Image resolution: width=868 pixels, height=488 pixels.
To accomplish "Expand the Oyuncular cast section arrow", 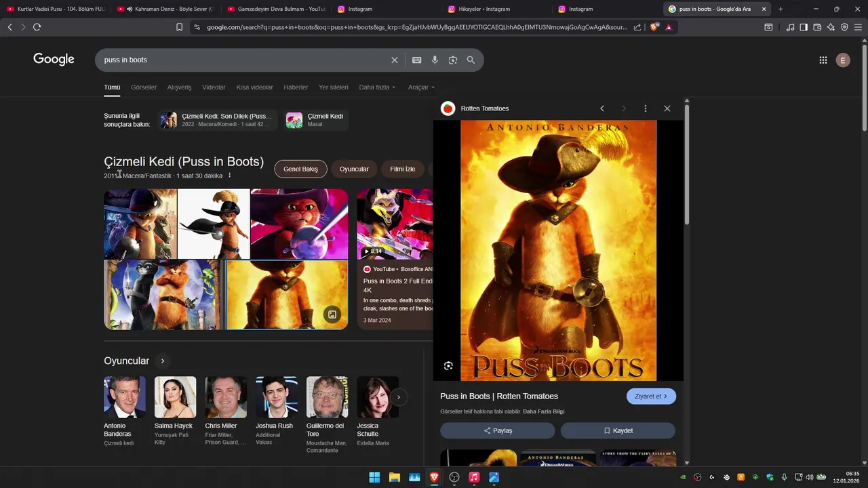I will (162, 361).
